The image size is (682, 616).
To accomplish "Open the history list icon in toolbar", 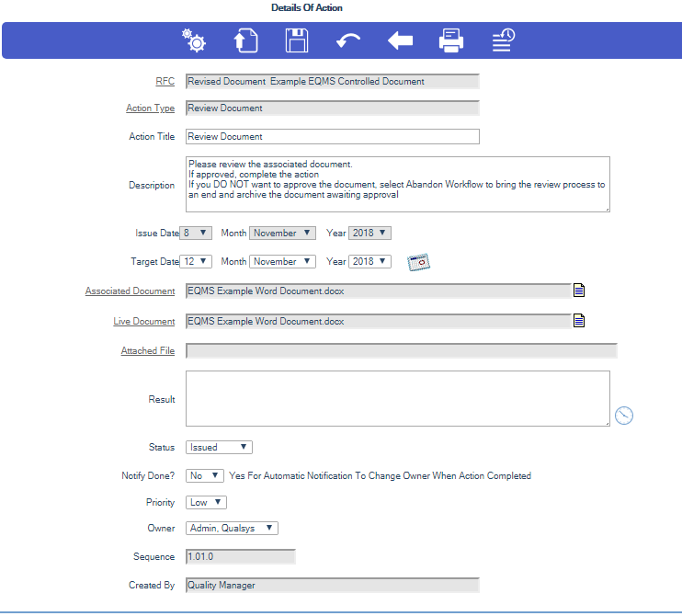I will coord(504,40).
